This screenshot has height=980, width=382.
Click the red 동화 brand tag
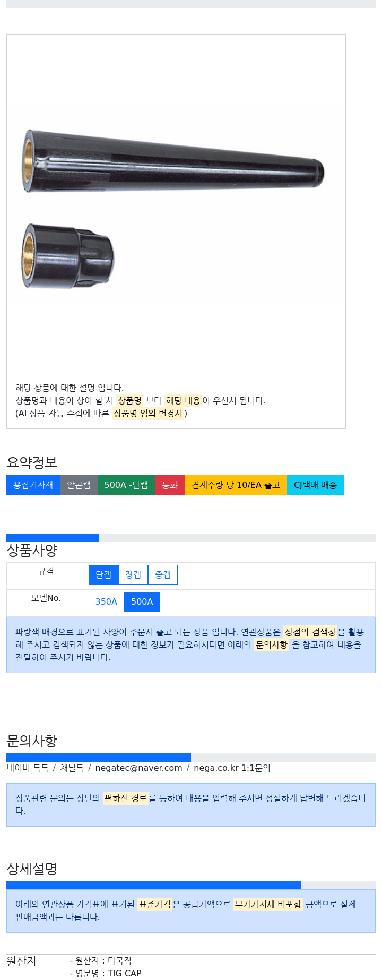tap(170, 485)
